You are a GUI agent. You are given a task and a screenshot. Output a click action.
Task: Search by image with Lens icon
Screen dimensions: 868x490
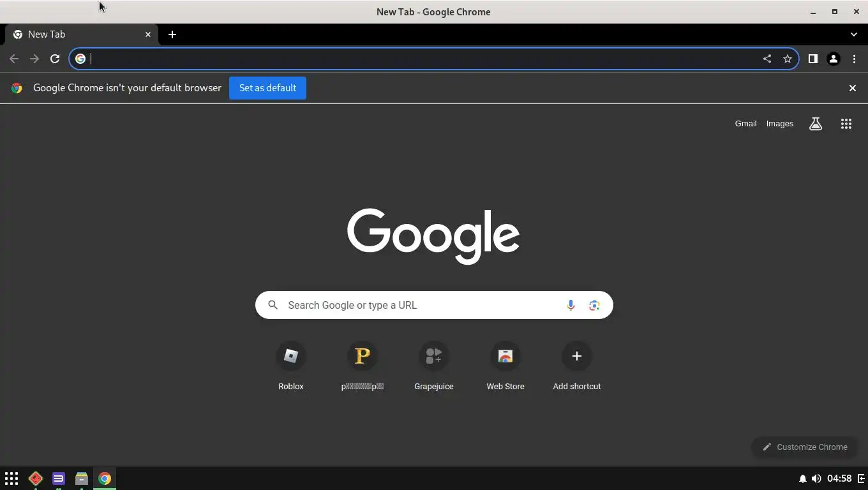click(594, 305)
